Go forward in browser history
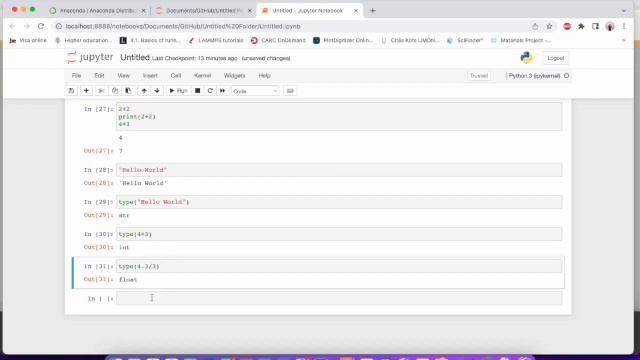Viewport: 640px width, 360px height. tap(27, 26)
